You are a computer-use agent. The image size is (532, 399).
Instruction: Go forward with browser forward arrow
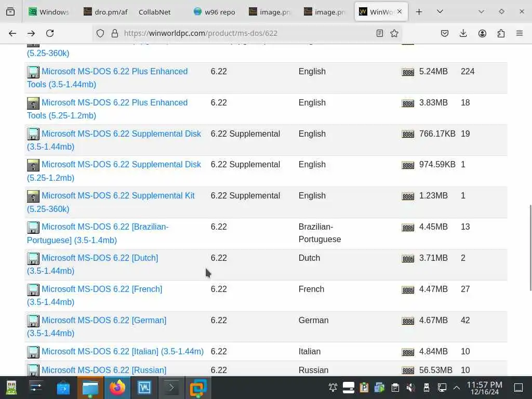tap(31, 33)
